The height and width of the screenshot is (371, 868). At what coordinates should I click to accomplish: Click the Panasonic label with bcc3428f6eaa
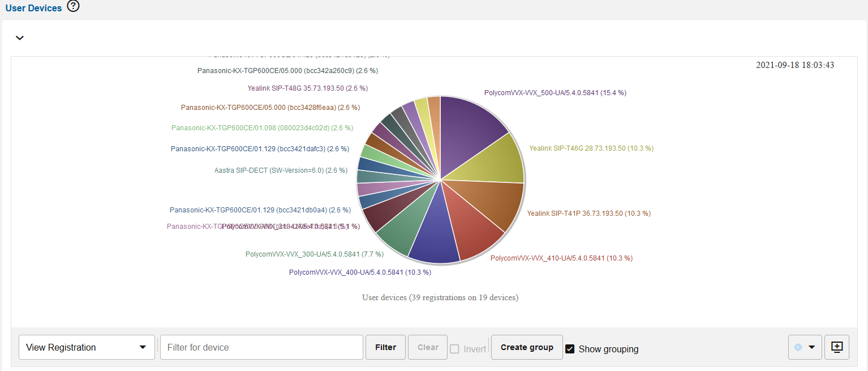tap(270, 107)
